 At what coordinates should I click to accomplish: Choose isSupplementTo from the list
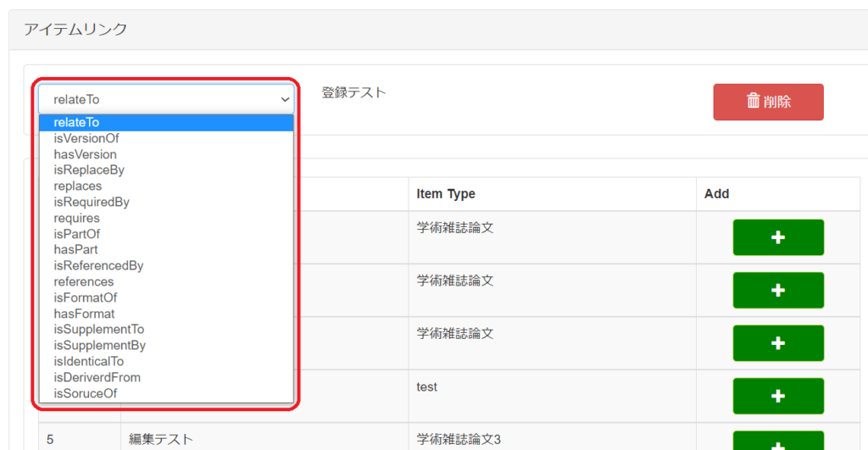(x=99, y=330)
